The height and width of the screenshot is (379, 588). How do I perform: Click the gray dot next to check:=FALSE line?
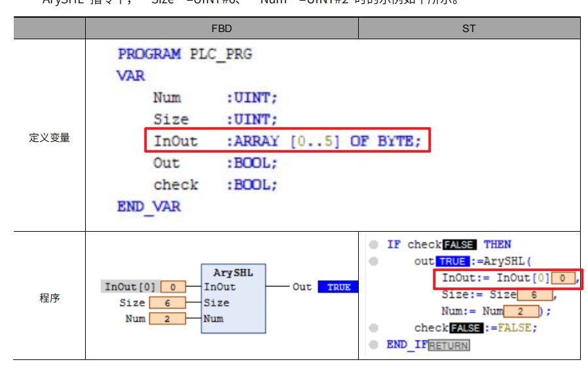point(373,328)
